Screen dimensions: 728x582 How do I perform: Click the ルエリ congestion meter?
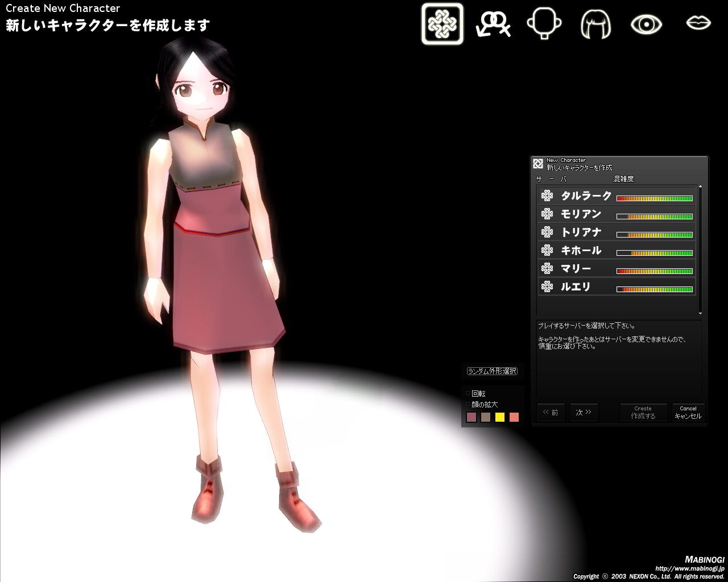click(x=655, y=289)
